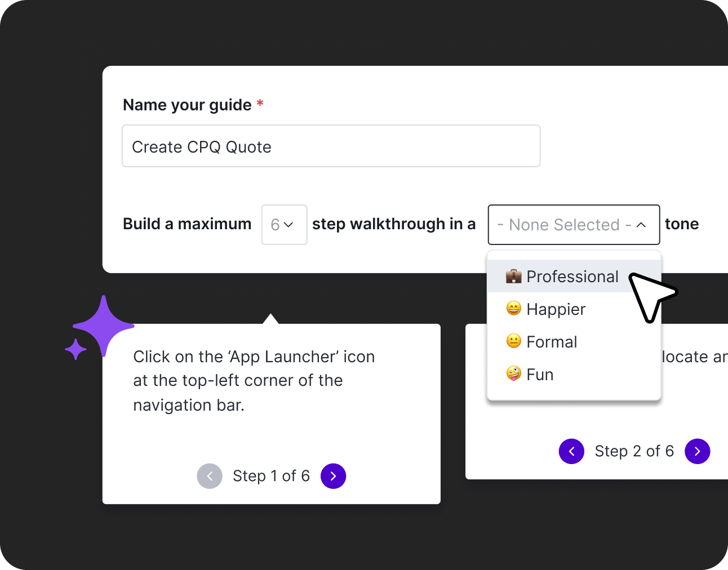Advance forward from Step 2 of 6
Viewport: 728px width, 570px height.
pyautogui.click(x=697, y=451)
